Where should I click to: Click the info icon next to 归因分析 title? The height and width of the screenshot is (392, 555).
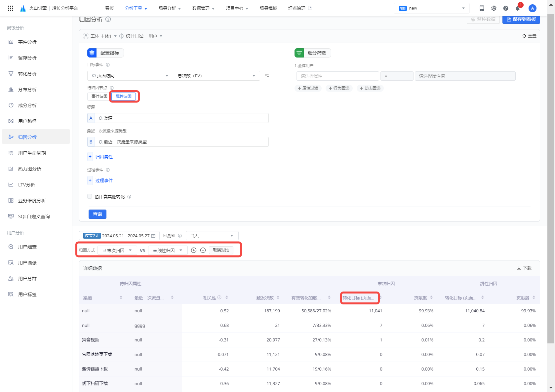coord(108,20)
